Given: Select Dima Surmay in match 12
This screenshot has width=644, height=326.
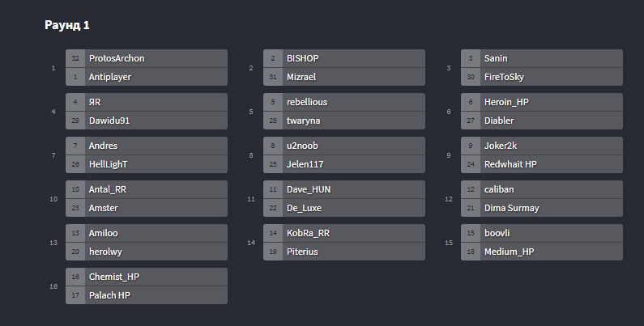Looking at the screenshot, I should pyautogui.click(x=542, y=208).
